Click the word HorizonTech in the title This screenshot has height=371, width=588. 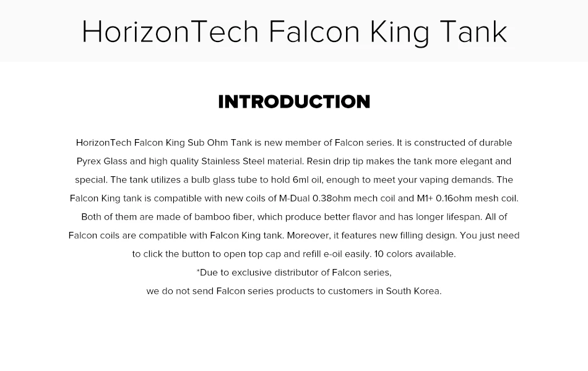(170, 32)
